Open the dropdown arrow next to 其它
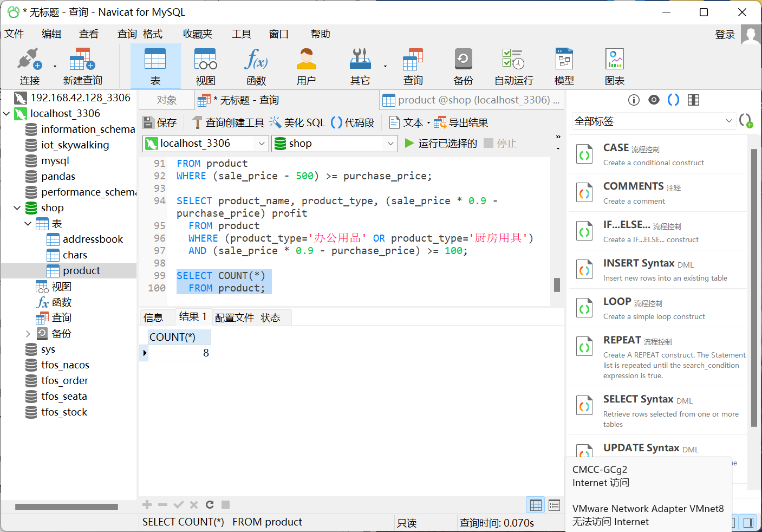 (385, 66)
